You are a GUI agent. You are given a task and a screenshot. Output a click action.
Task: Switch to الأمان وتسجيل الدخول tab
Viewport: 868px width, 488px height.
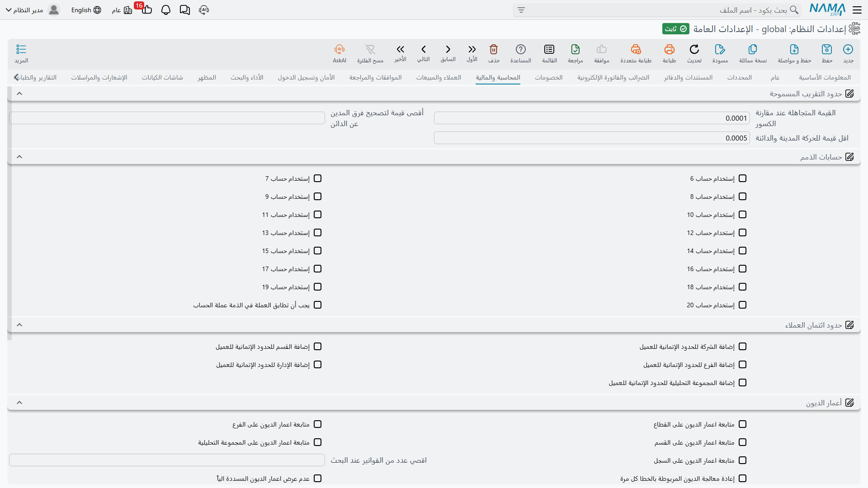click(x=306, y=78)
